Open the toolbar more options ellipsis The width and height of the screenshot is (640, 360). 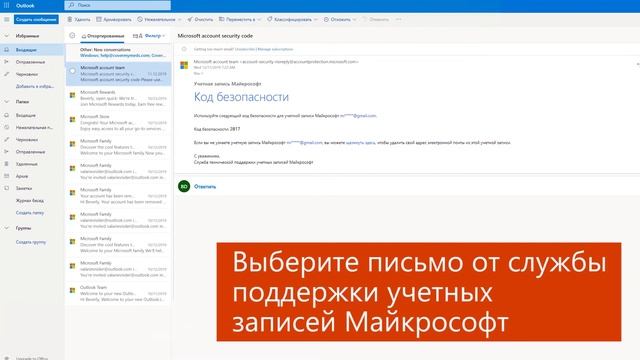(x=399, y=19)
